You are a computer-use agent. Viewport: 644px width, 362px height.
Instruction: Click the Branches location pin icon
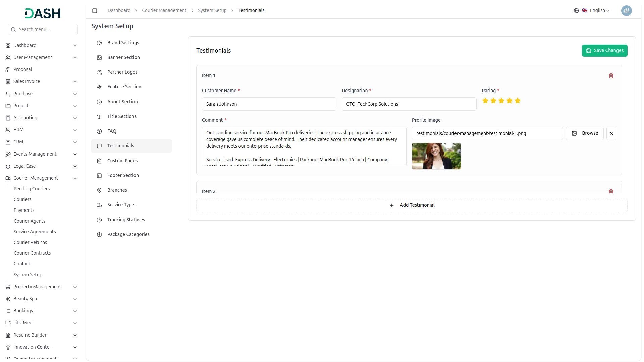(99, 190)
